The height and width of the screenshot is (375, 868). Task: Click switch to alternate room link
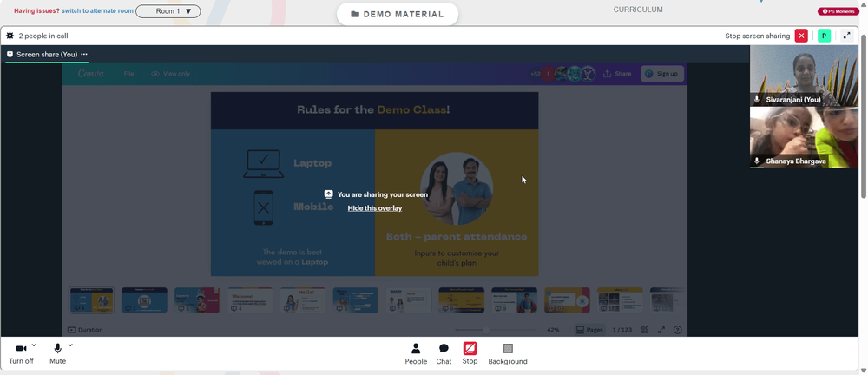pyautogui.click(x=97, y=10)
